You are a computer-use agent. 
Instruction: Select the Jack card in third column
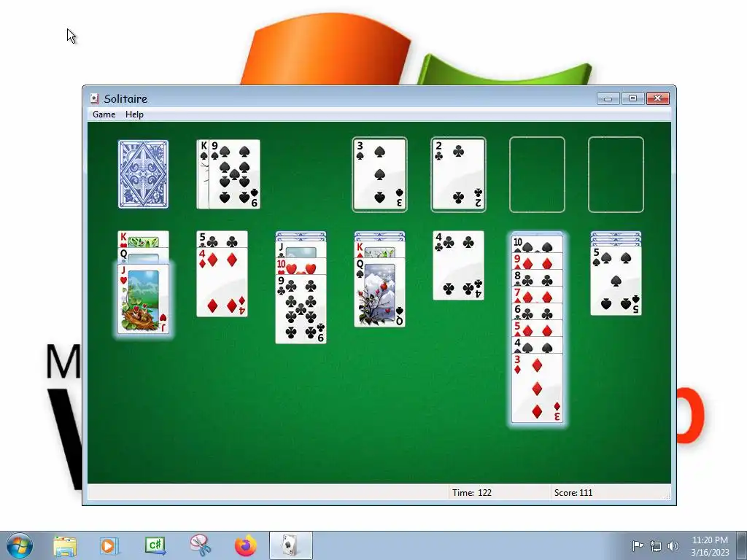(301, 250)
